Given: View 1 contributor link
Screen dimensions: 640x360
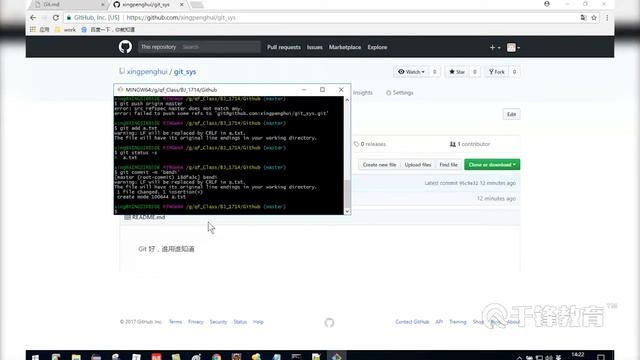Looking at the screenshot, I should tap(470, 144).
